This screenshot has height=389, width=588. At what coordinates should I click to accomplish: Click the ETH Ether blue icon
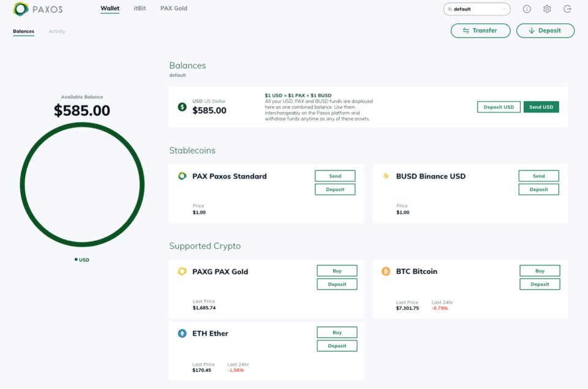point(182,333)
